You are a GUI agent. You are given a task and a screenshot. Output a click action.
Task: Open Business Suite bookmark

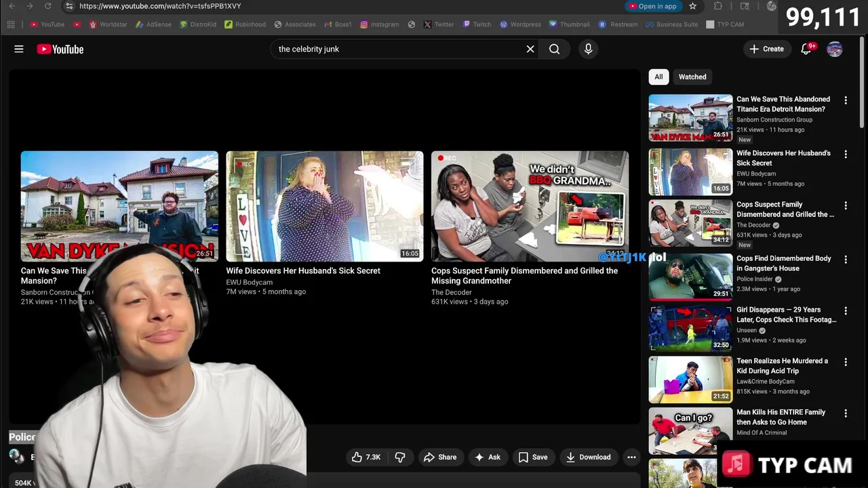(672, 24)
